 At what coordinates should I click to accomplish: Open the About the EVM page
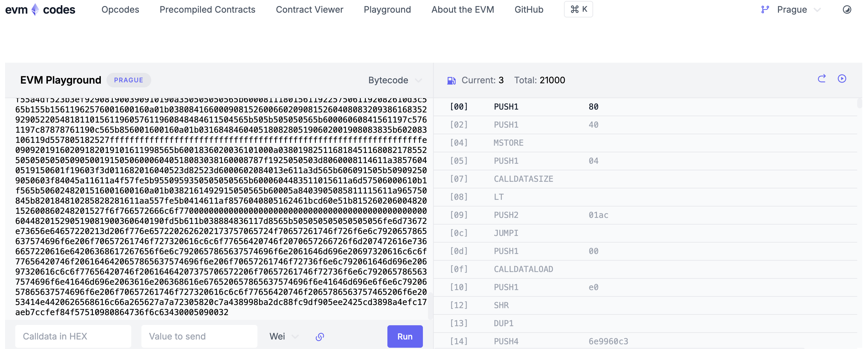(462, 10)
